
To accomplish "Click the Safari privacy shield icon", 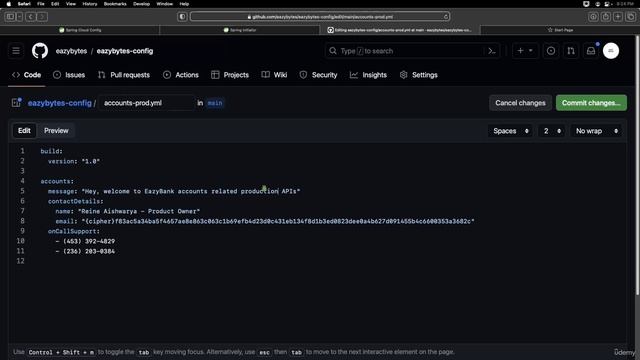I will click(182, 17).
